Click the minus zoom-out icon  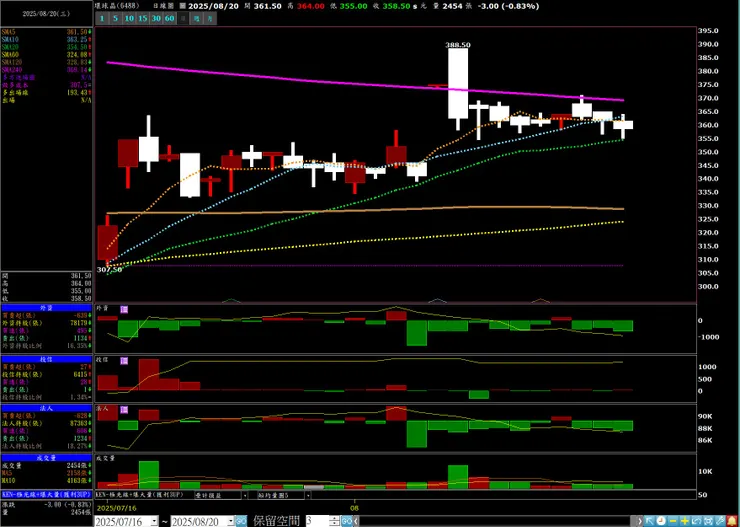pyautogui.click(x=673, y=520)
